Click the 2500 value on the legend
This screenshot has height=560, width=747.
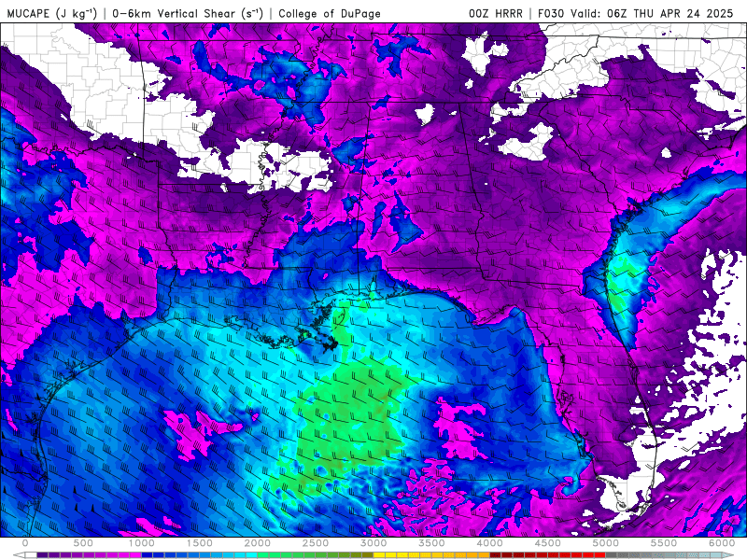(x=316, y=543)
